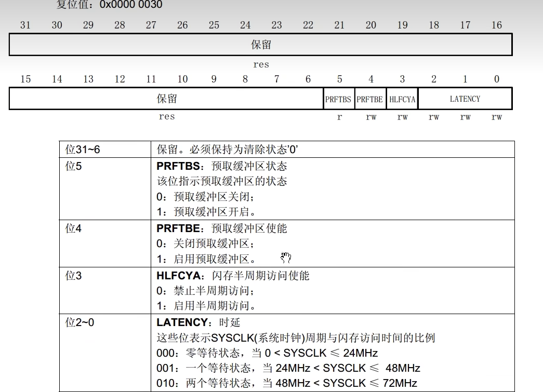
Task: Click the text '该位指示预取缓冲区的状态'
Action: click(222, 181)
